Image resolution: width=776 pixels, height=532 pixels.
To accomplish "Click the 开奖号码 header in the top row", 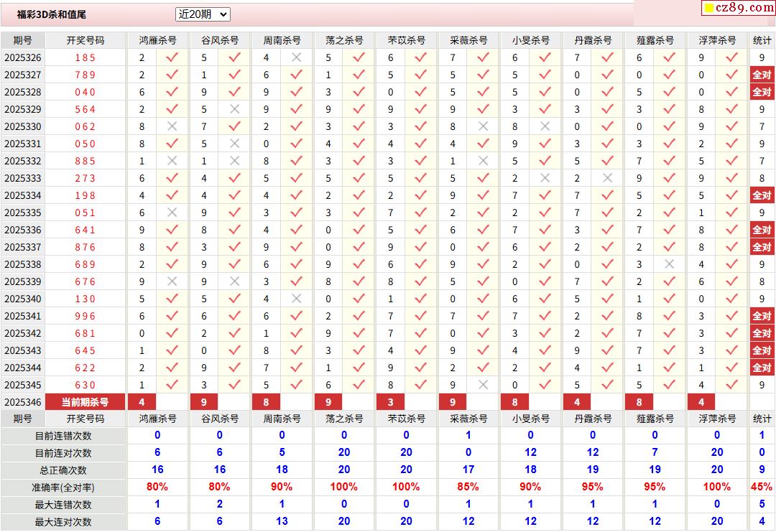I will coord(86,40).
